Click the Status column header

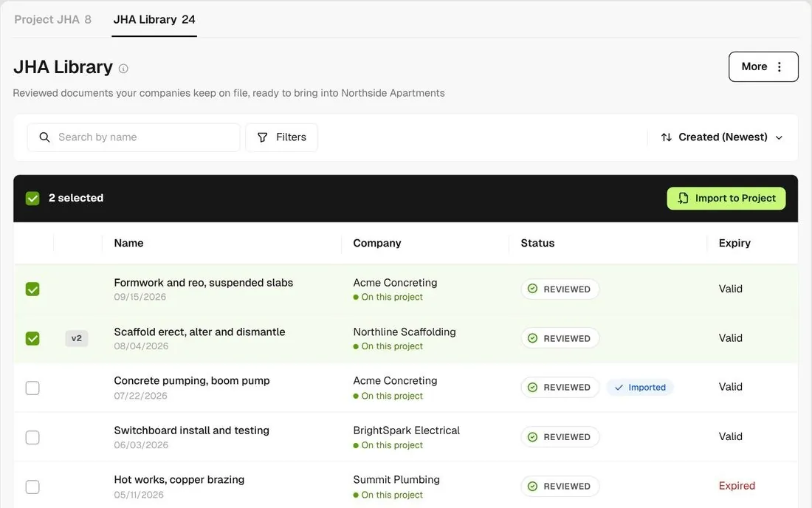click(x=537, y=243)
